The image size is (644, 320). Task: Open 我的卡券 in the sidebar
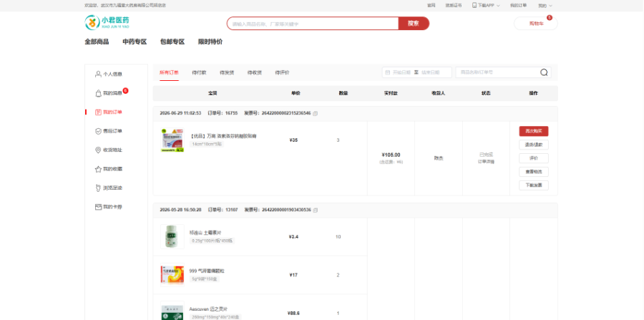pyautogui.click(x=109, y=207)
